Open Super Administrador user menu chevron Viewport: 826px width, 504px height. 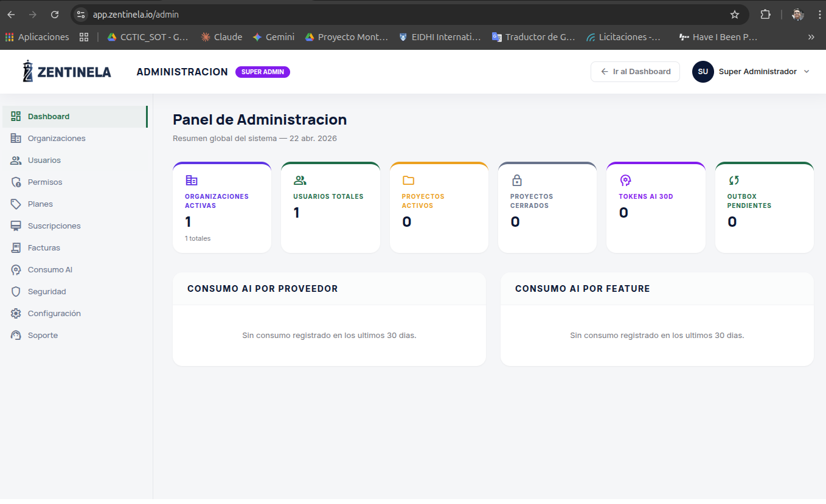[x=807, y=72]
